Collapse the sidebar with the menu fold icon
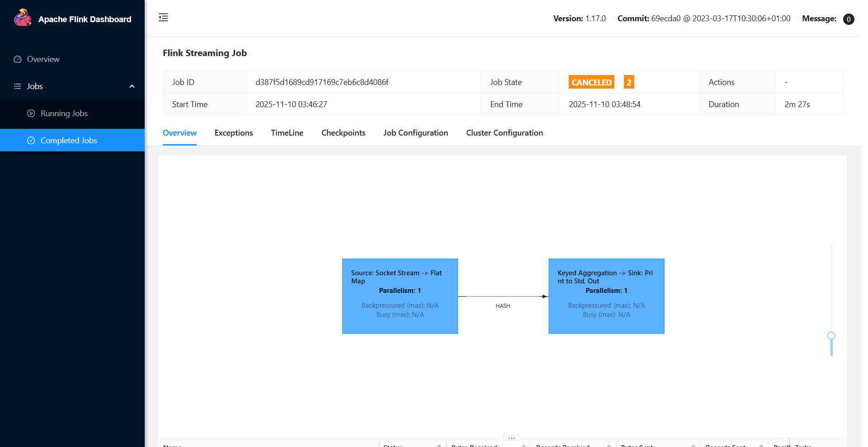Screen dimensions: 868x447 (x=163, y=18)
